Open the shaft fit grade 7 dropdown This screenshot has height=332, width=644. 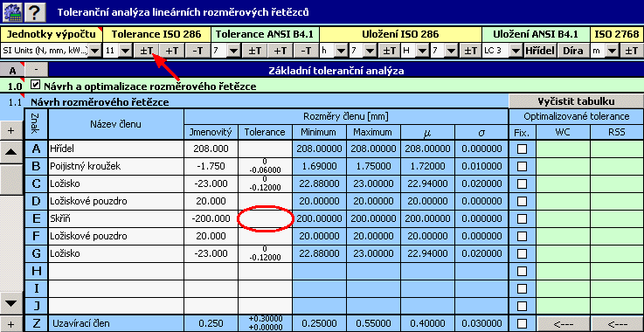pos(370,51)
